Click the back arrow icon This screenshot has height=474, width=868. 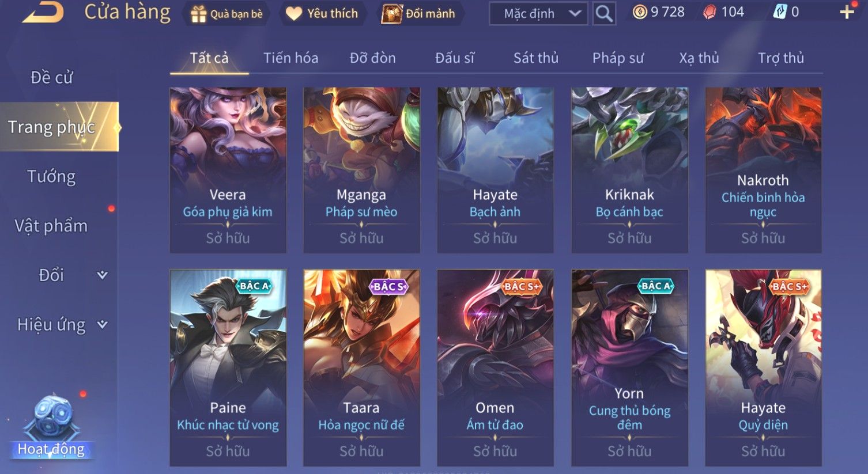pos(43,12)
